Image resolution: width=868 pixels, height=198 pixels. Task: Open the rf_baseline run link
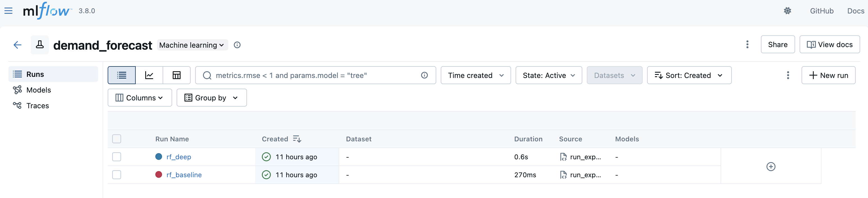184,175
